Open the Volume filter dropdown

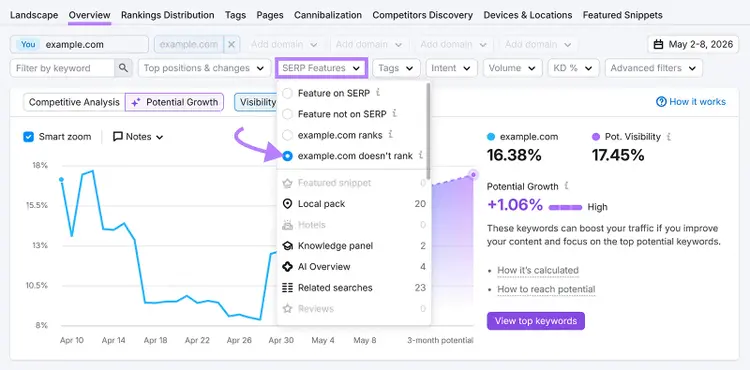pos(512,68)
